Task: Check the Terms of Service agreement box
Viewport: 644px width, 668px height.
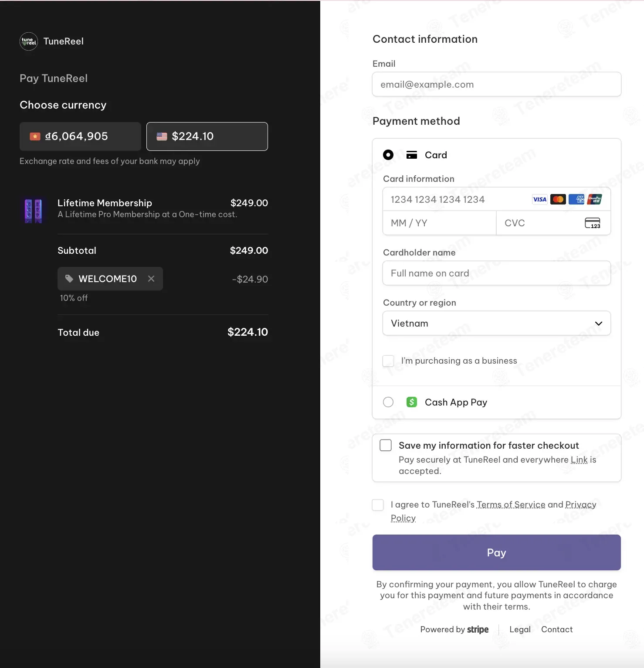Action: click(378, 505)
